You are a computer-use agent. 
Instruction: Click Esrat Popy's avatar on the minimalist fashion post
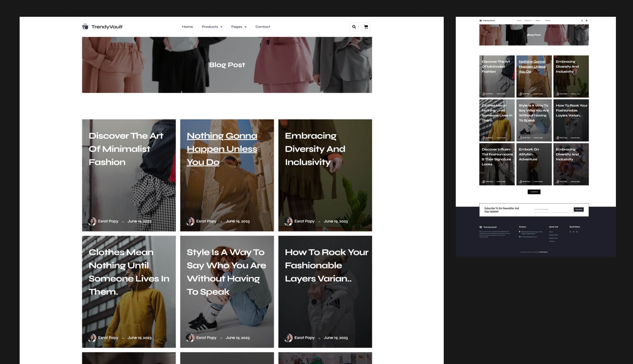pyautogui.click(x=93, y=221)
